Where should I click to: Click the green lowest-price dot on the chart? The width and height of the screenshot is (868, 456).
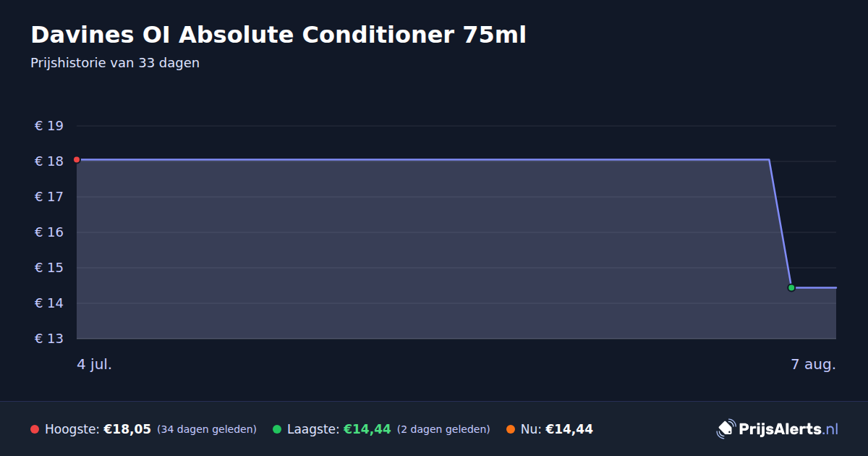click(791, 287)
